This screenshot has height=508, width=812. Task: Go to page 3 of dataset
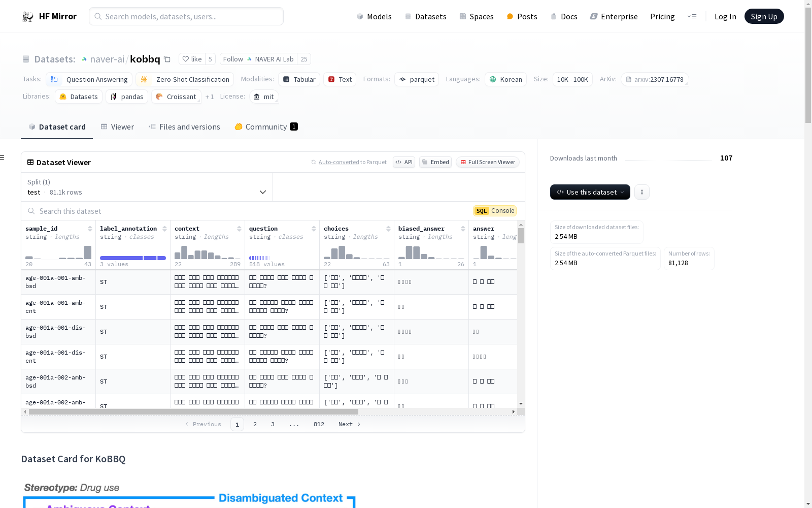click(273, 424)
